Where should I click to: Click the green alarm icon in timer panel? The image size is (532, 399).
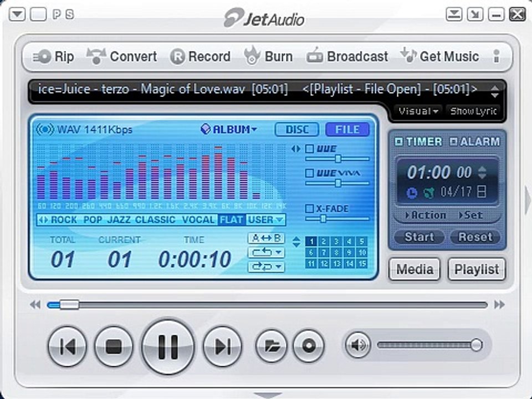click(x=429, y=193)
